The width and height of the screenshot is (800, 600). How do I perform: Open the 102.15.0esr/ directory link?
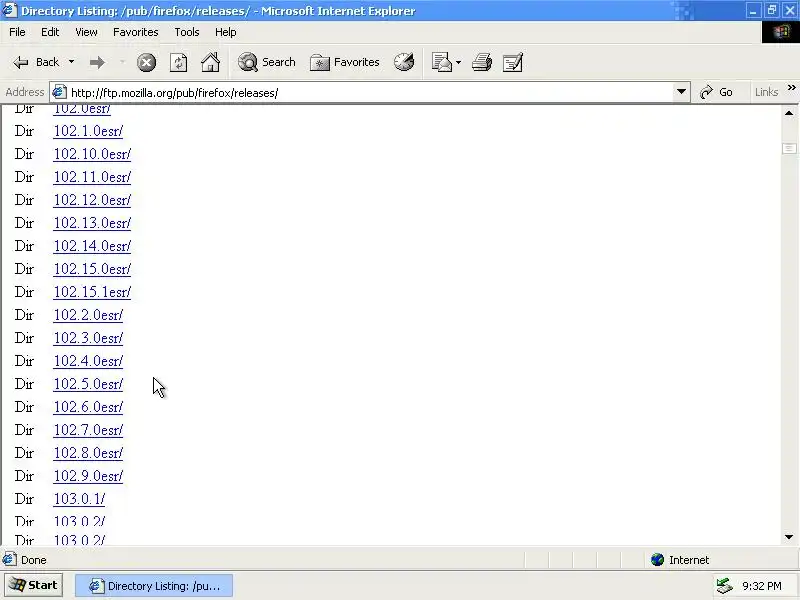(92, 269)
